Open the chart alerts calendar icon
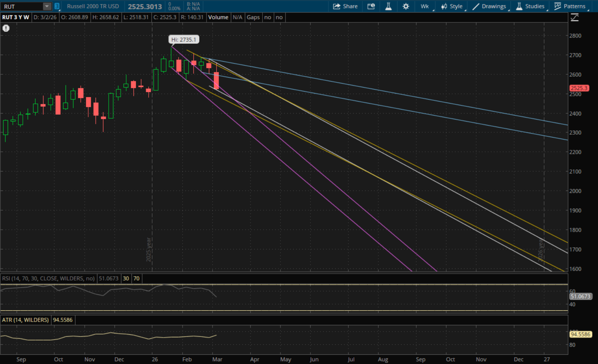Viewport: 598px width, 364px height. click(371, 6)
